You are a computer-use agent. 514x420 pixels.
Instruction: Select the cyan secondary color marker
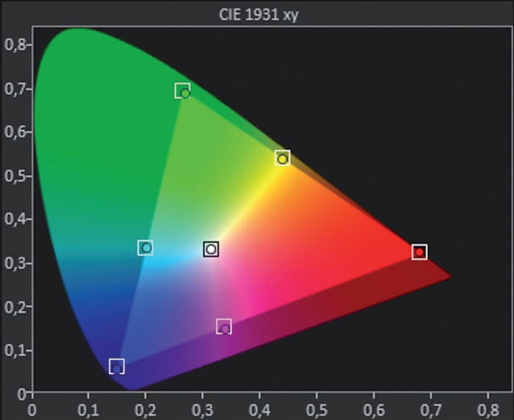[145, 248]
